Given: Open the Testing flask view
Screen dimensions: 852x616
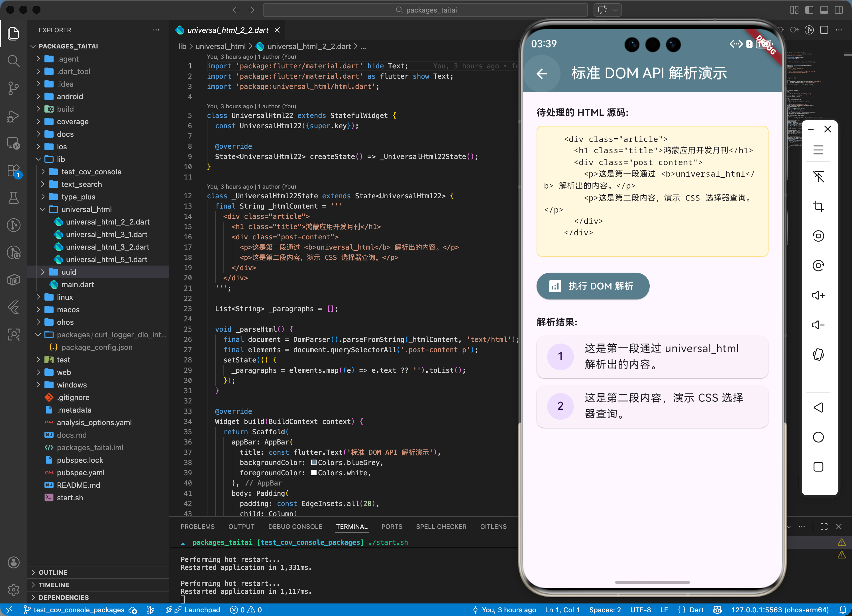Looking at the screenshot, I should [13, 197].
